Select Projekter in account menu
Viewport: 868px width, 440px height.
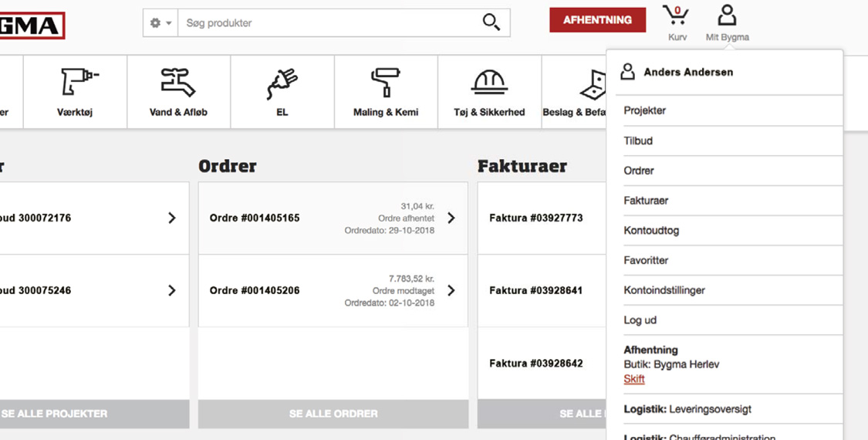645,110
